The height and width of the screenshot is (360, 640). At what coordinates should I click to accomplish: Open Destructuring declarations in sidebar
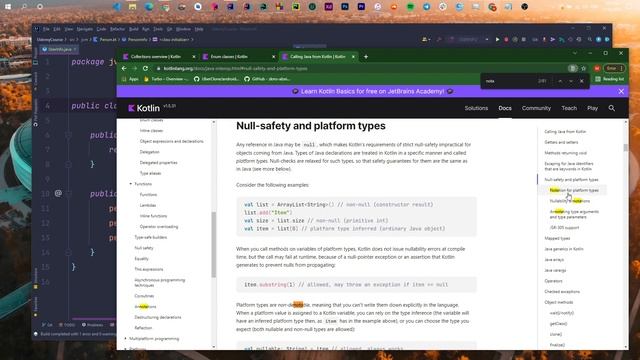click(x=158, y=317)
